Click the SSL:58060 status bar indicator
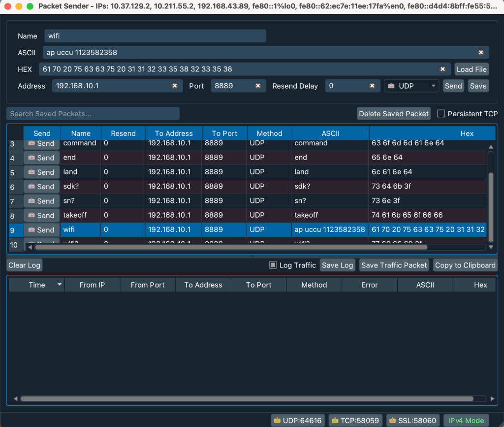The width and height of the screenshot is (504, 427). [412, 421]
